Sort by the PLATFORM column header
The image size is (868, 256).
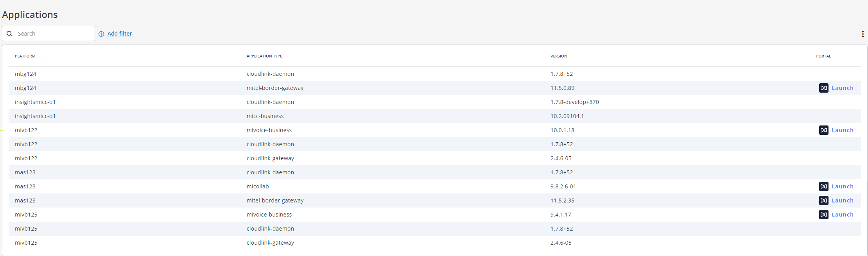(25, 56)
